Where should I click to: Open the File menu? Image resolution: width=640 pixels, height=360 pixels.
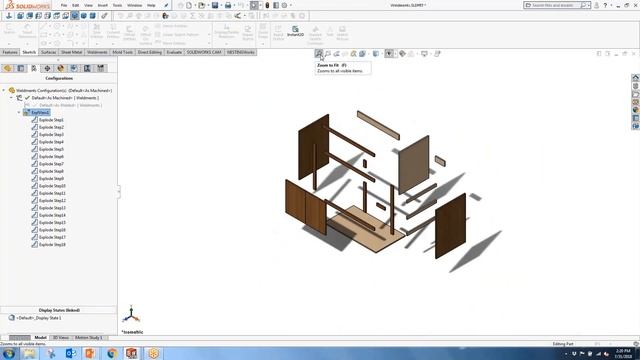click(x=64, y=5)
